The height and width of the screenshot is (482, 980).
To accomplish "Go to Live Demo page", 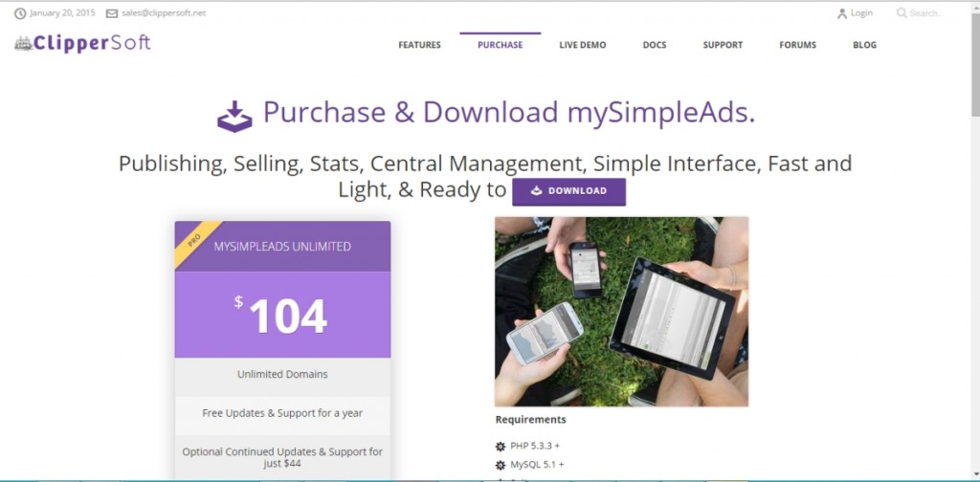I will point(583,45).
